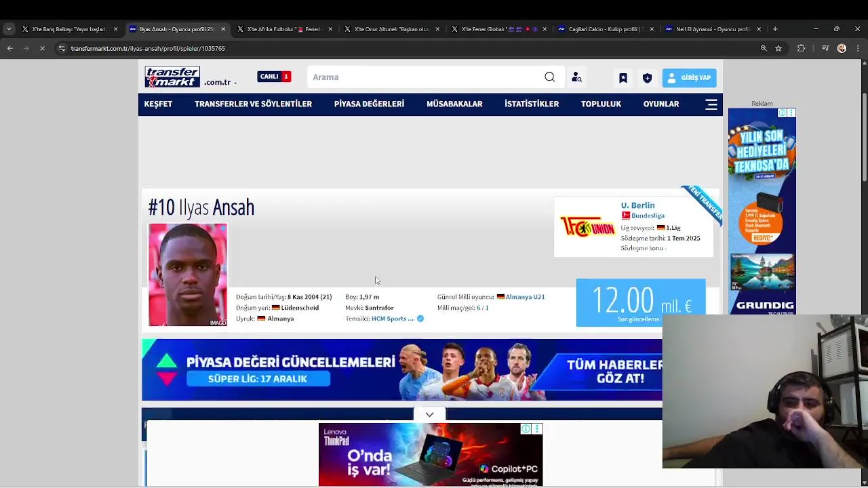Image resolution: width=868 pixels, height=488 pixels.
Task: Click the zoom magnifier icon in address bar
Action: click(764, 48)
